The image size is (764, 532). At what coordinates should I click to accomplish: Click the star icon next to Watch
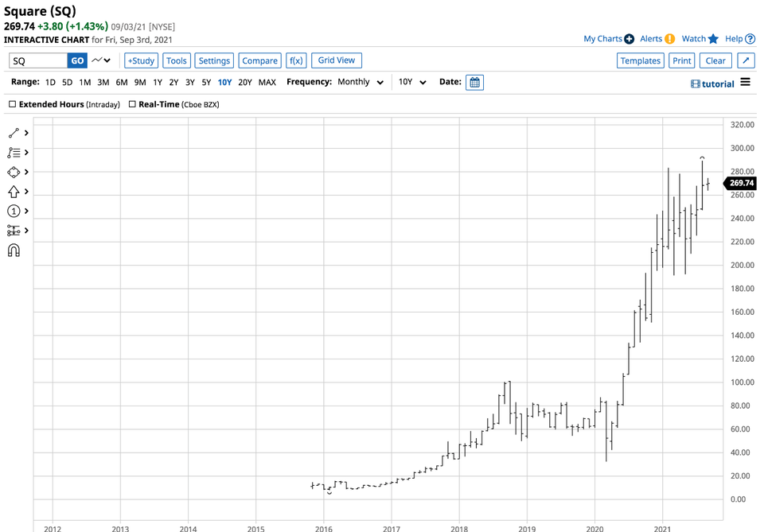(713, 39)
